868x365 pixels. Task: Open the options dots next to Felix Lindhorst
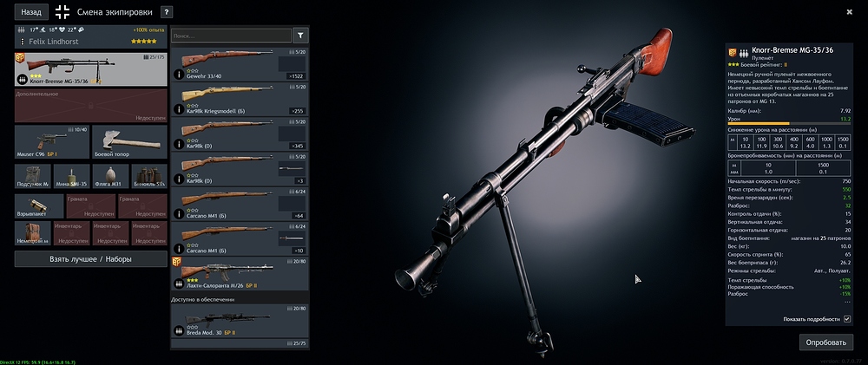click(x=22, y=41)
